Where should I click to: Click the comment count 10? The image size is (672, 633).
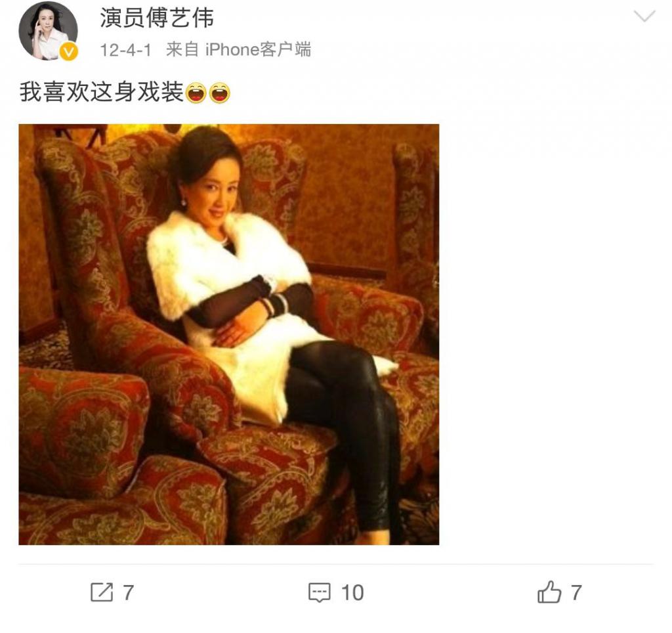coord(352,593)
